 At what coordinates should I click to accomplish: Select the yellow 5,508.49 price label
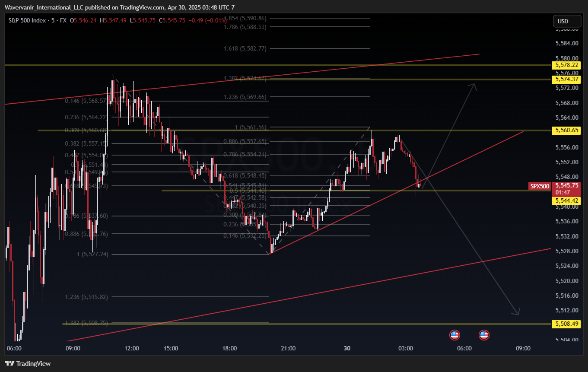pos(566,324)
